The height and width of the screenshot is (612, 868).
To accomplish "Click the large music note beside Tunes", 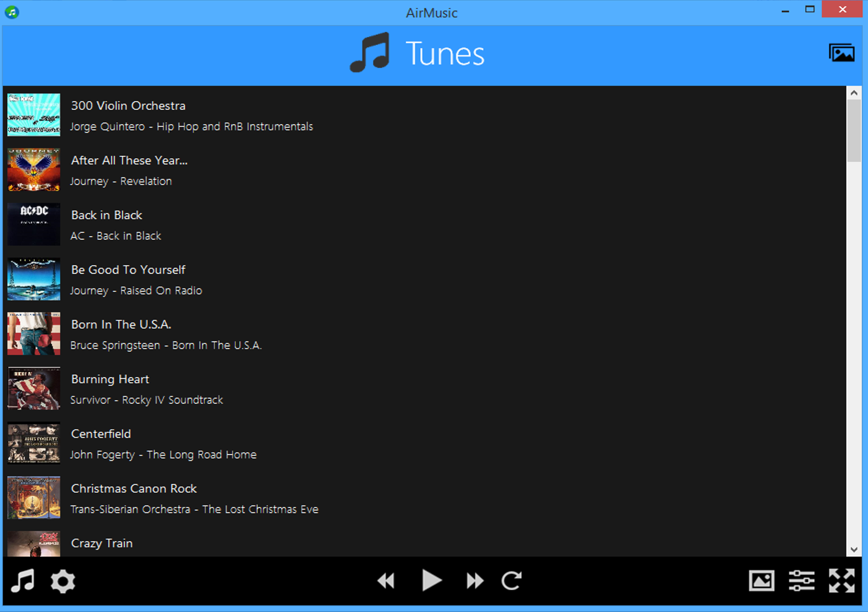I will coord(370,52).
